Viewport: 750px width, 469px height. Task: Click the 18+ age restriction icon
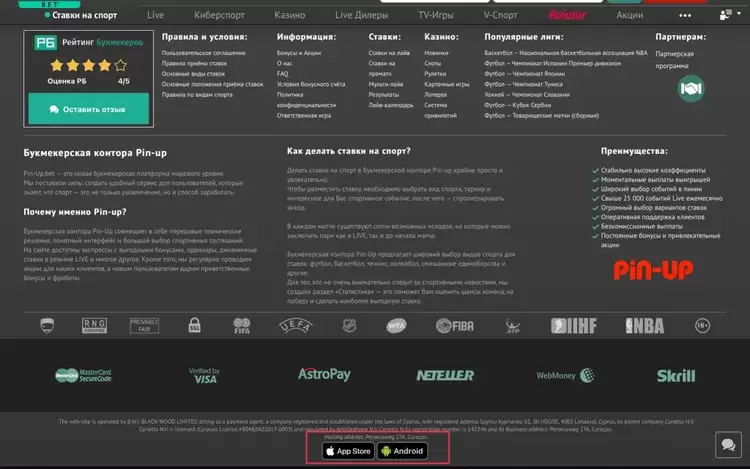702,326
